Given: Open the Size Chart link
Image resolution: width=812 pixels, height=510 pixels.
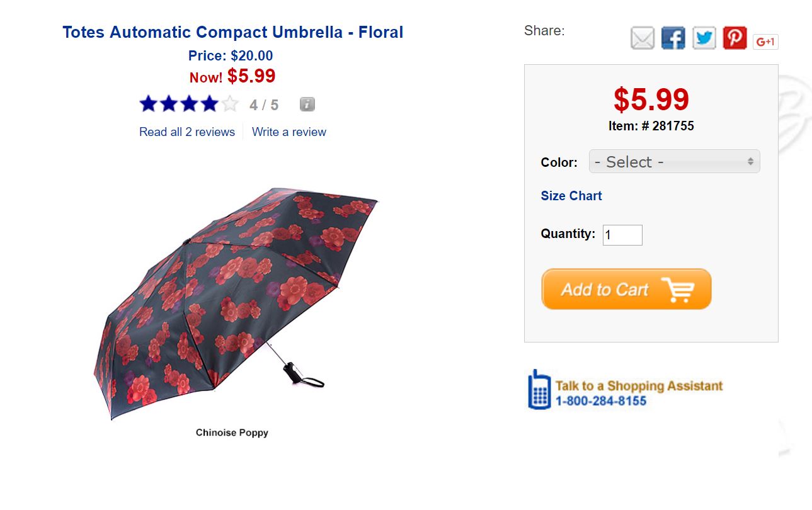Looking at the screenshot, I should (571, 196).
